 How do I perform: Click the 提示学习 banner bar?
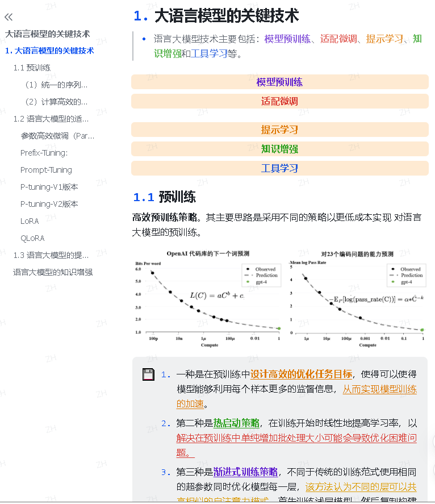pos(280,130)
